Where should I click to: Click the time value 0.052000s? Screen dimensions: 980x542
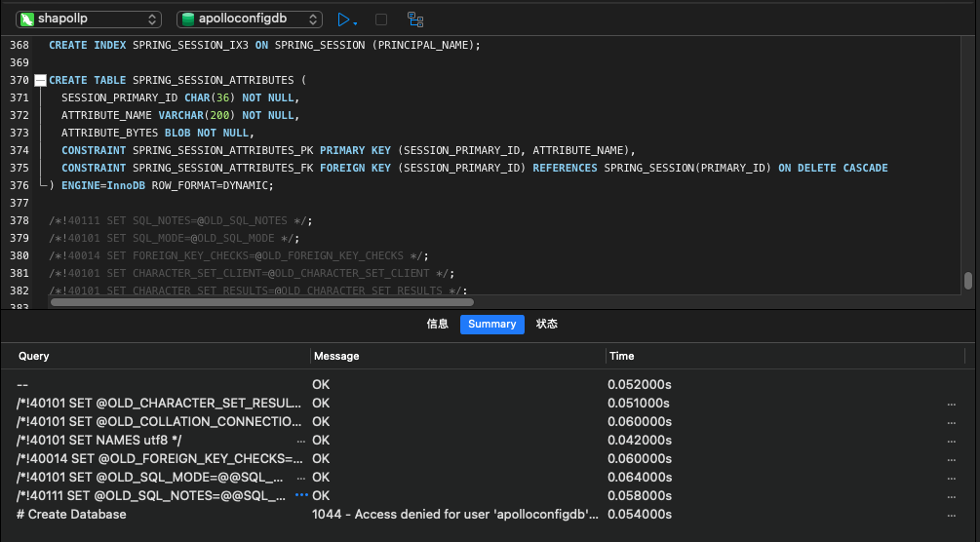[x=640, y=384]
